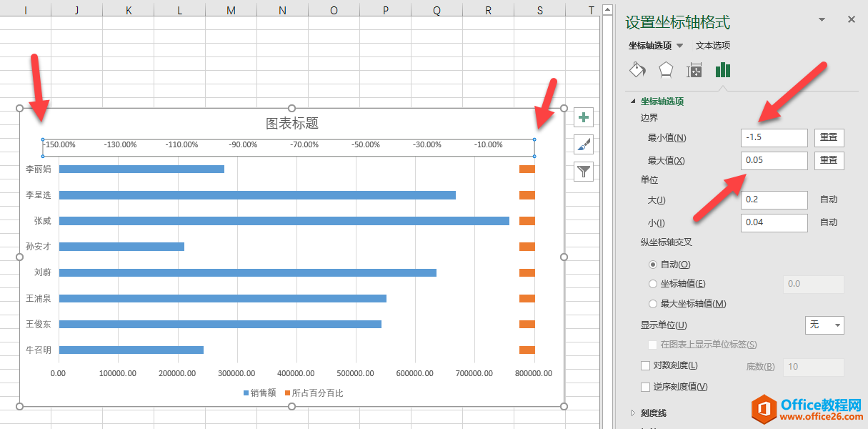The image size is (868, 429).
Task: Click the 800000.00 bottom axis label
Action: (533, 373)
